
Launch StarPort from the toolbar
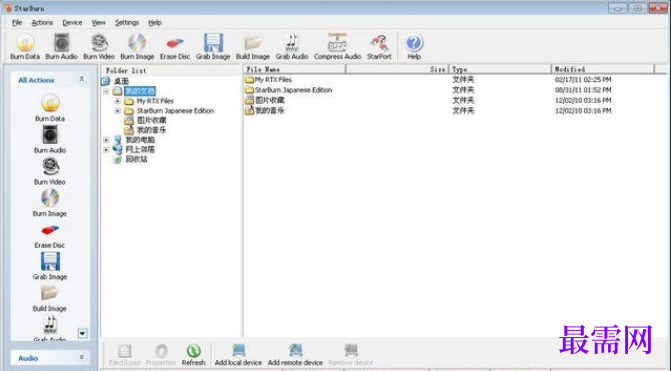tap(379, 47)
